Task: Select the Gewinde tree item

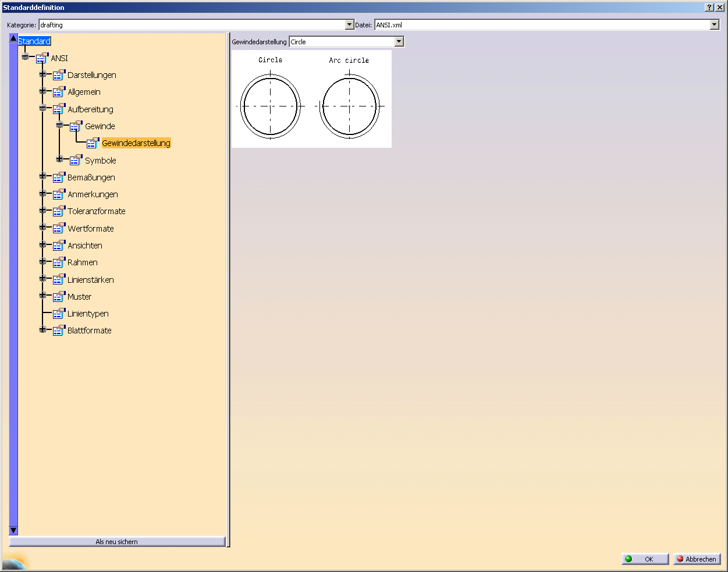Action: pyautogui.click(x=100, y=126)
